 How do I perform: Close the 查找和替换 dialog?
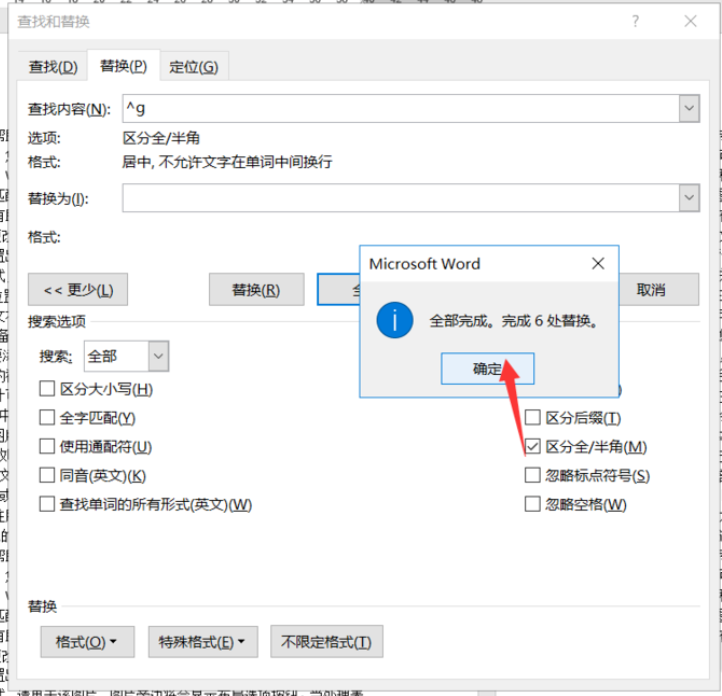tap(690, 21)
